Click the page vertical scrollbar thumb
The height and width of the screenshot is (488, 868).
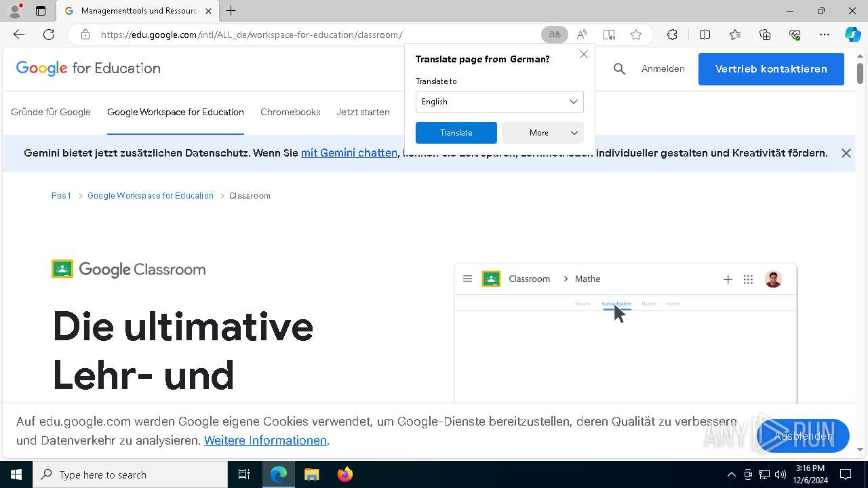pos(860,73)
